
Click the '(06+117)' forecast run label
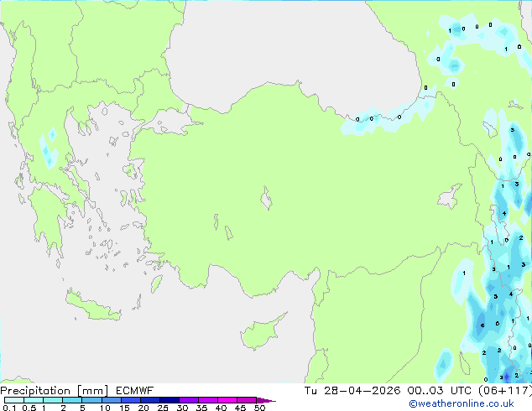505,391
